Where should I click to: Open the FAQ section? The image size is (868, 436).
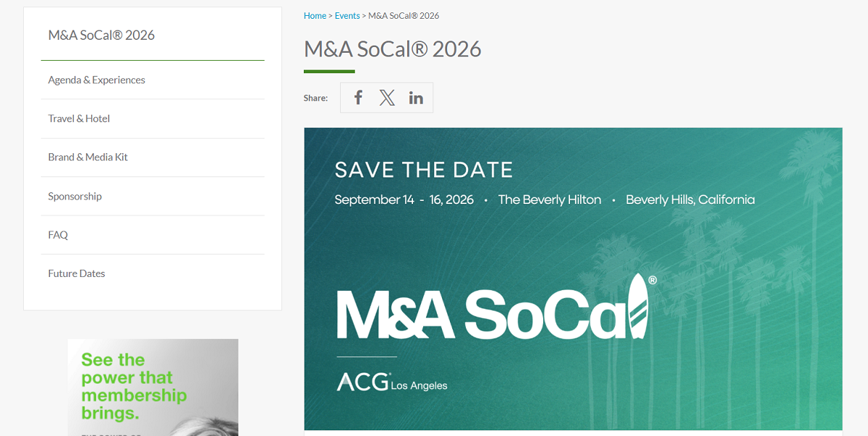click(57, 234)
